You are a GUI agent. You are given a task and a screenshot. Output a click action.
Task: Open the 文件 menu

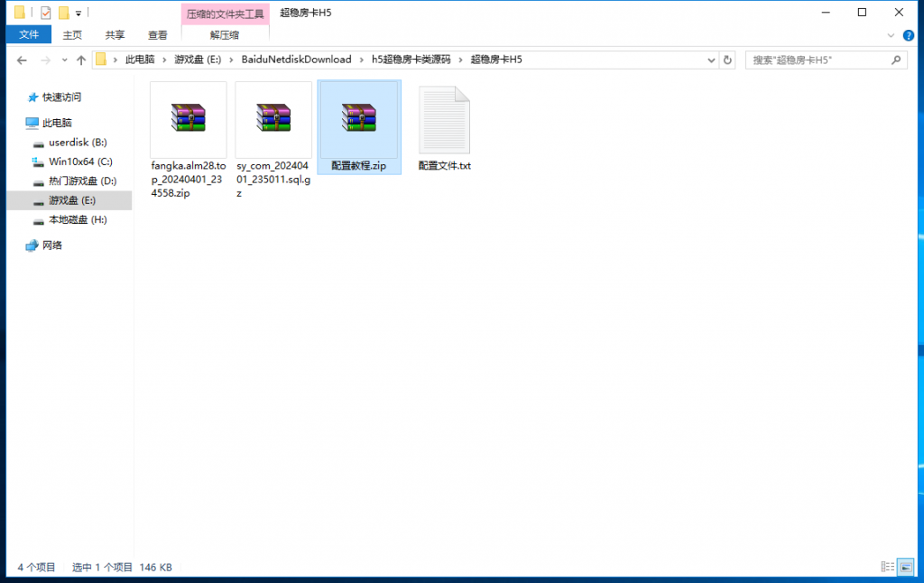click(29, 34)
